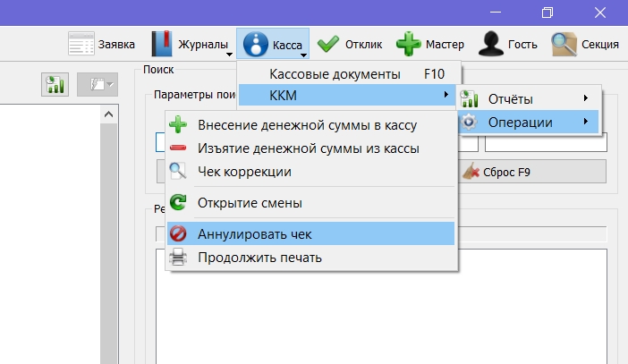Click the Сброс F9 button
The width and height of the screenshot is (628, 364).
point(532,173)
